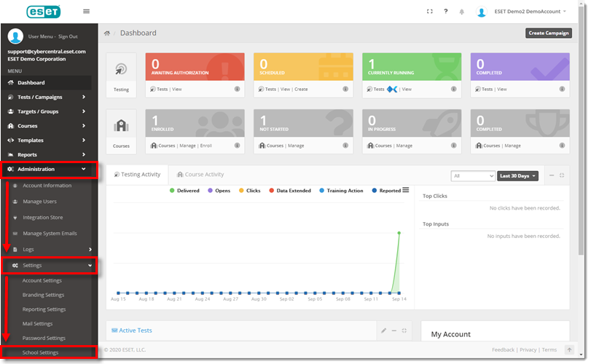Toggle the Reported series in chart legend
The width and height of the screenshot is (591, 364).
point(385,191)
